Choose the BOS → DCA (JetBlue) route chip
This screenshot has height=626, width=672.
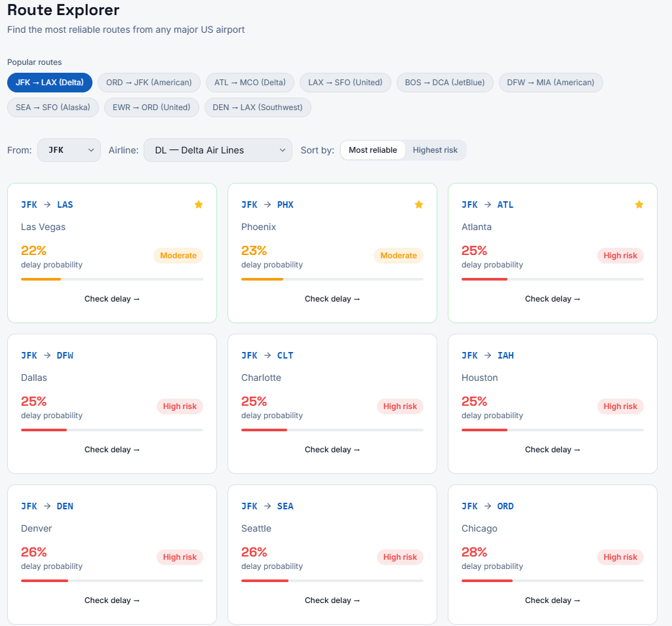(x=445, y=83)
